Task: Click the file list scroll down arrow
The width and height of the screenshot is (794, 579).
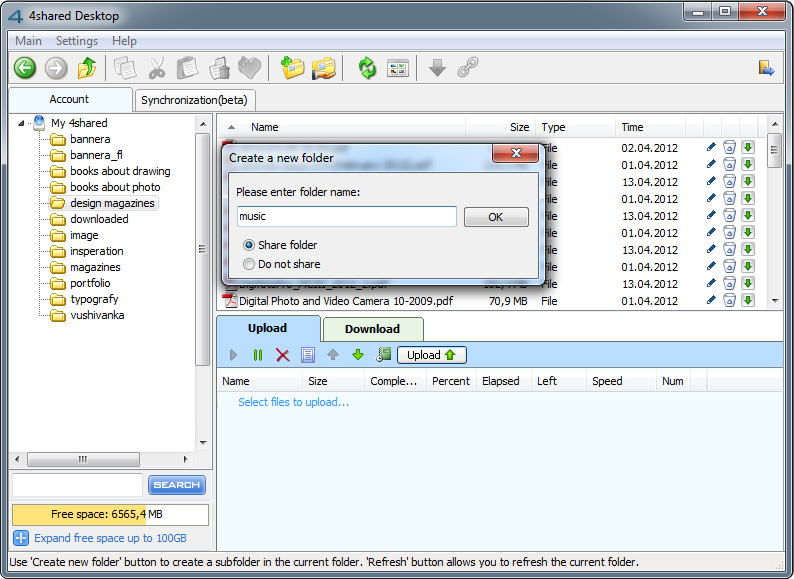Action: [x=775, y=301]
